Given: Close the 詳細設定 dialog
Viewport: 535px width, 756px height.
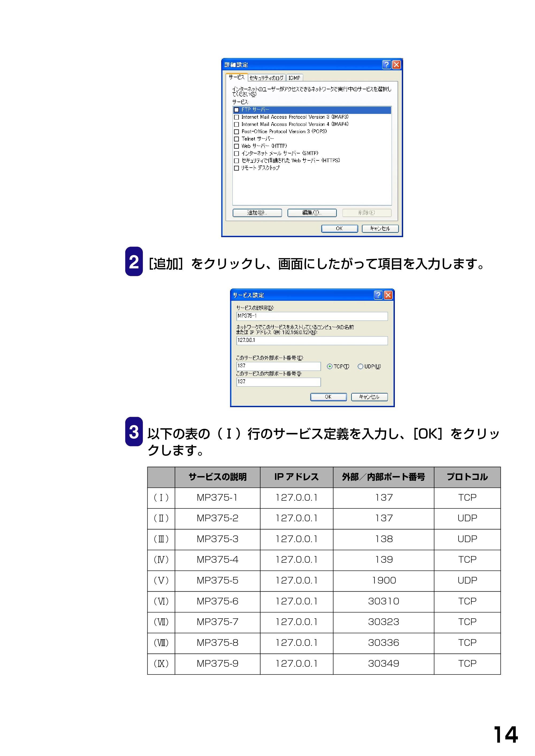Looking at the screenshot, I should [x=396, y=64].
